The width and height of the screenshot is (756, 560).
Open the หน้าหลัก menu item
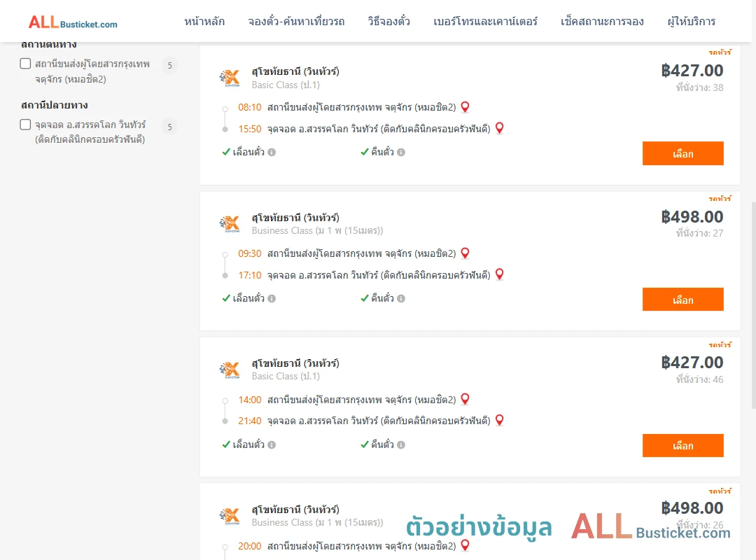204,22
